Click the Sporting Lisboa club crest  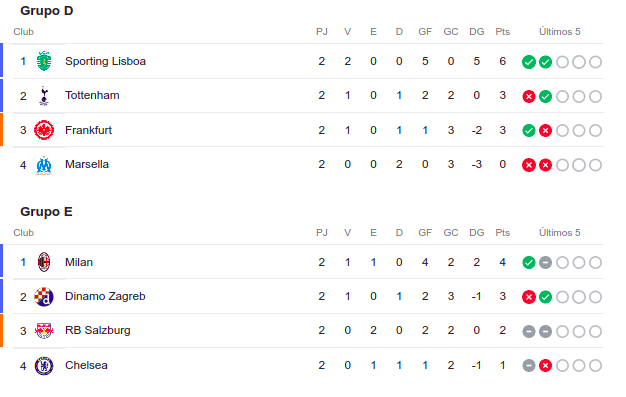tap(44, 61)
